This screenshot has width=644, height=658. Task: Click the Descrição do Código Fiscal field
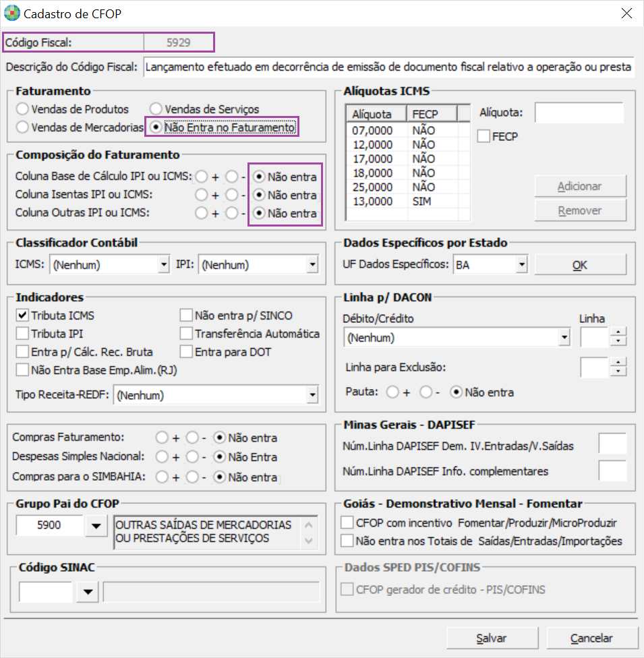[388, 67]
